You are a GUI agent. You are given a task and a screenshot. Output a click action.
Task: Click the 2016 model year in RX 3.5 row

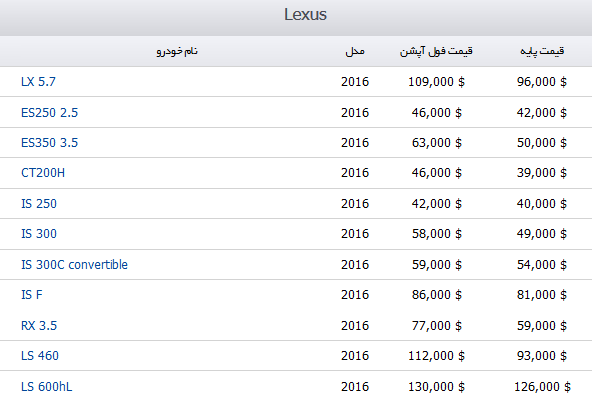click(x=355, y=326)
